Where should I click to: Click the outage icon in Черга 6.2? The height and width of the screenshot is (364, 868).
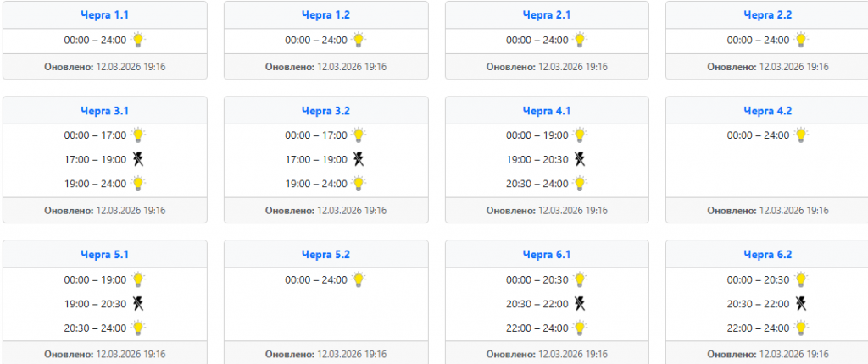coord(800,304)
